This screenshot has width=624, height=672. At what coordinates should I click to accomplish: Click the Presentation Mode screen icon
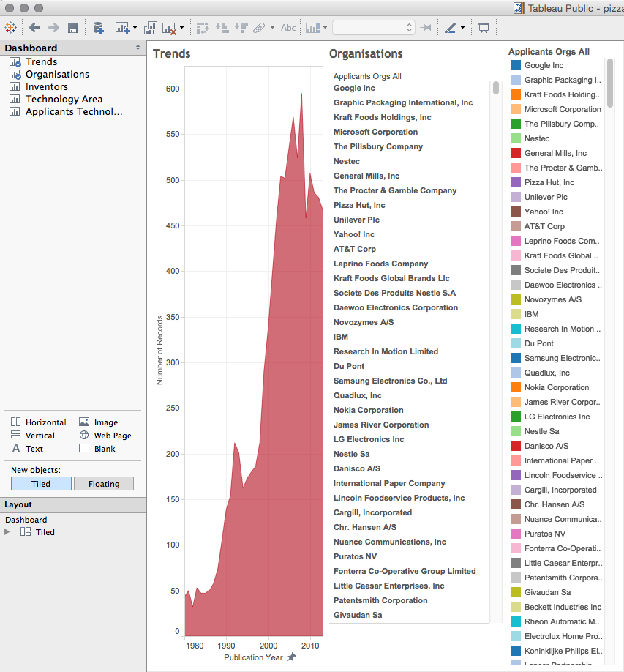(484, 28)
